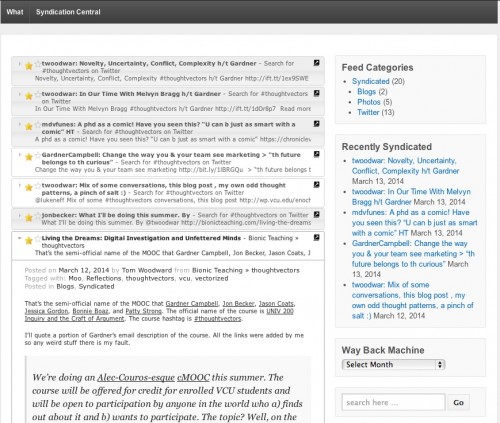Expand the Mix of some conversations item arrow
This screenshot has width=500, height=423.
click(x=19, y=185)
